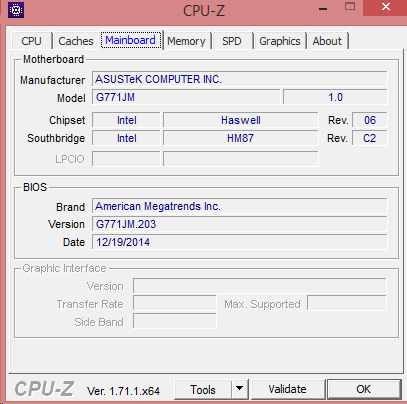Click the Side Band field

tap(175, 321)
